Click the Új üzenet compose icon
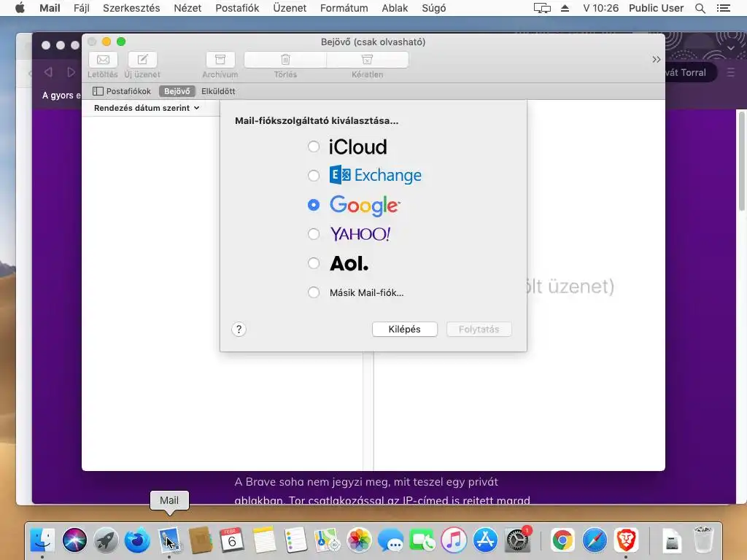 coord(142,60)
